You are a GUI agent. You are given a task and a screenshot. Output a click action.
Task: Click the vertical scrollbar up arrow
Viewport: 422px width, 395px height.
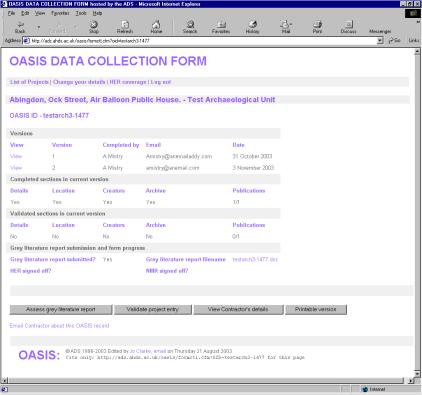click(x=417, y=52)
